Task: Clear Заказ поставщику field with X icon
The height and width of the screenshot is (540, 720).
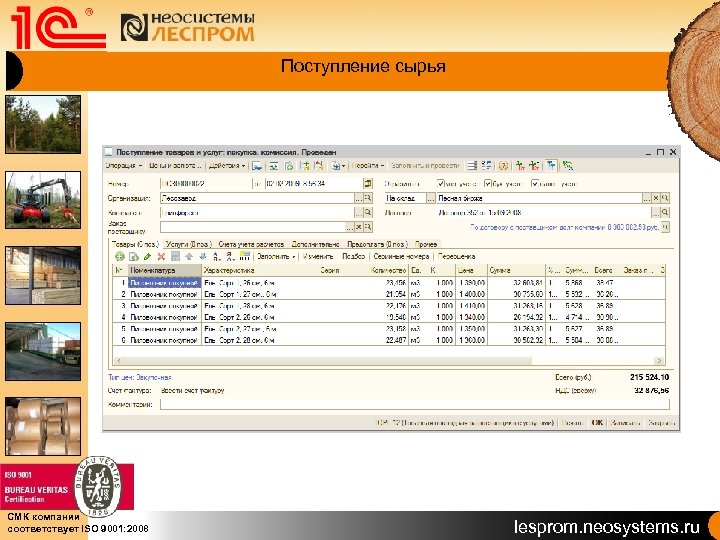Action: (x=359, y=227)
